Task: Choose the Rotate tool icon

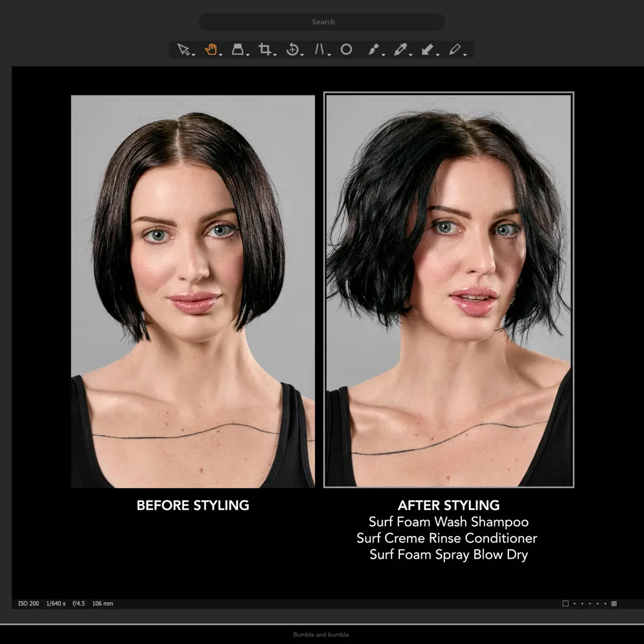Action: tap(292, 49)
